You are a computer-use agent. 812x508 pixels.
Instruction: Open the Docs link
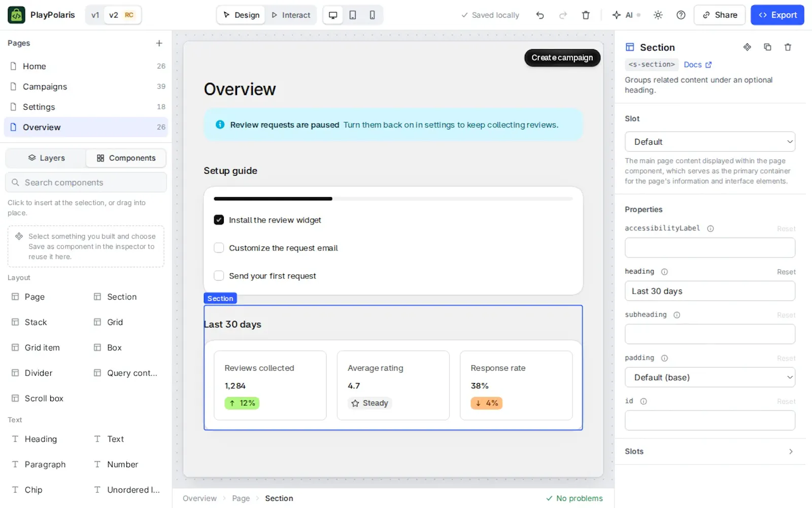click(x=697, y=65)
